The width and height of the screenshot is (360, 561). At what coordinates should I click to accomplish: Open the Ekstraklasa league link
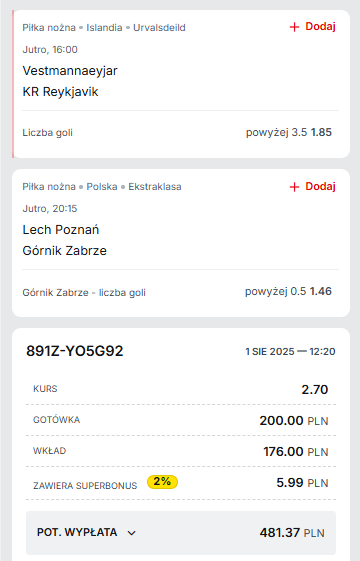(x=155, y=187)
